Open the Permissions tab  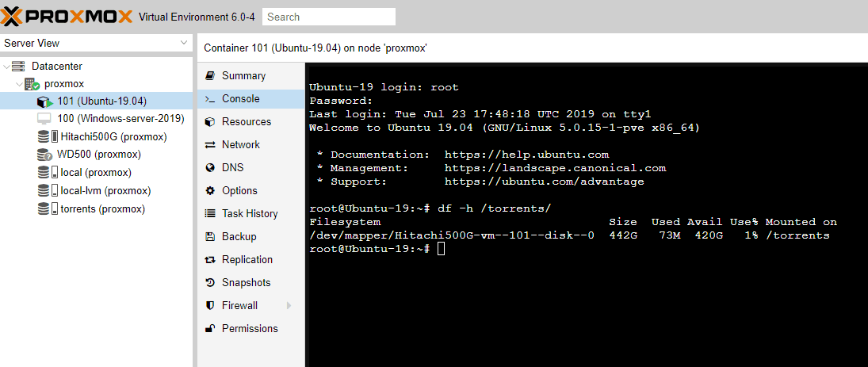[x=250, y=329]
